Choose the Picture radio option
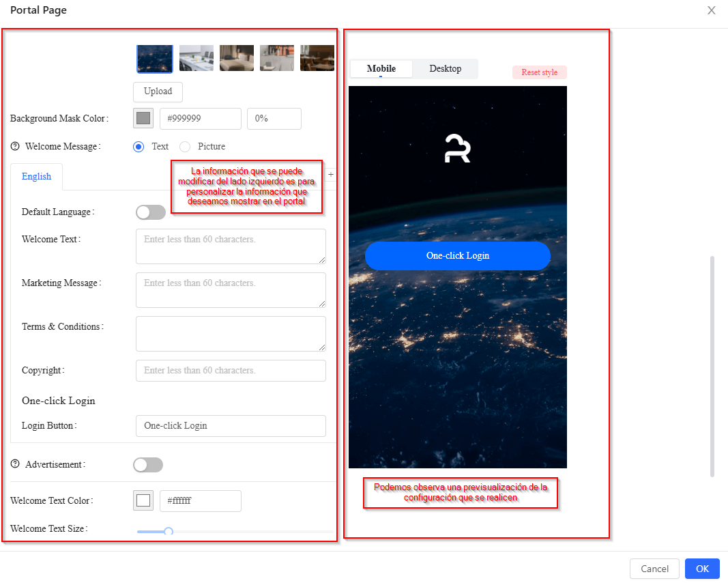The image size is (728, 583). pos(185,146)
